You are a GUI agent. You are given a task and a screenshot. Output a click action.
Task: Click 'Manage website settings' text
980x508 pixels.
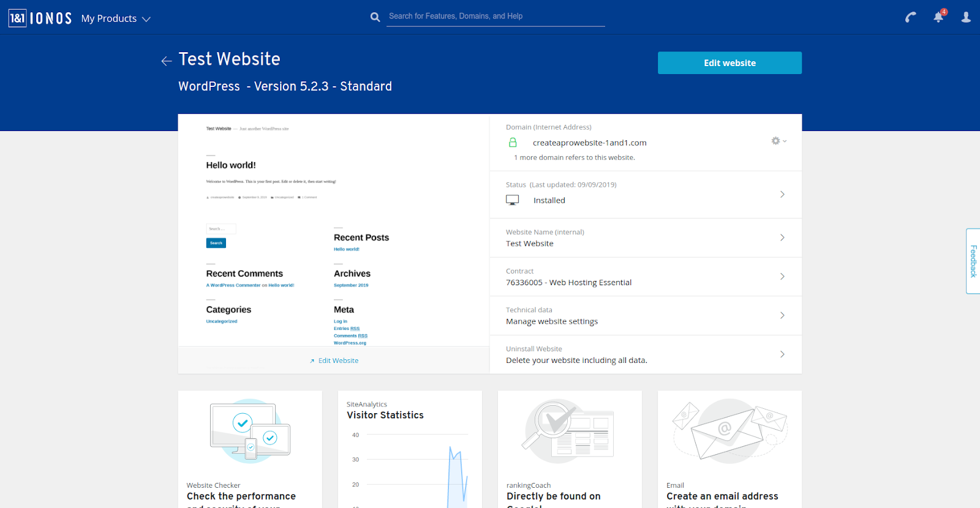click(x=552, y=321)
